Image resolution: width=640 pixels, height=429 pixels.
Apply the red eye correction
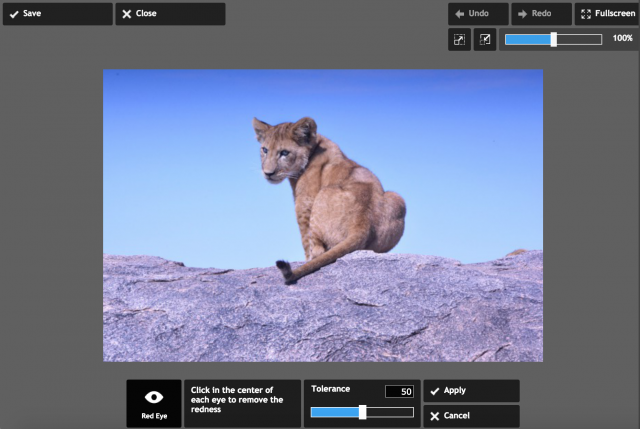pos(471,391)
